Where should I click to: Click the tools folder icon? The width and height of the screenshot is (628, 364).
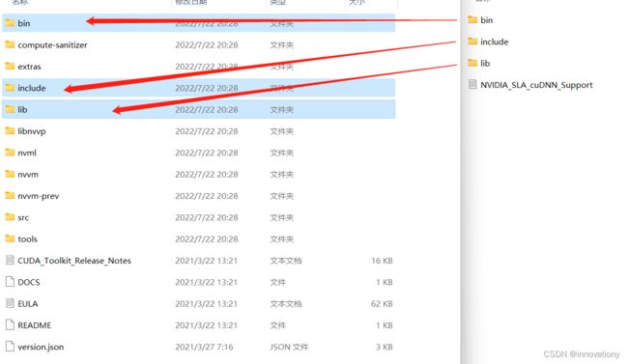[x=10, y=239]
